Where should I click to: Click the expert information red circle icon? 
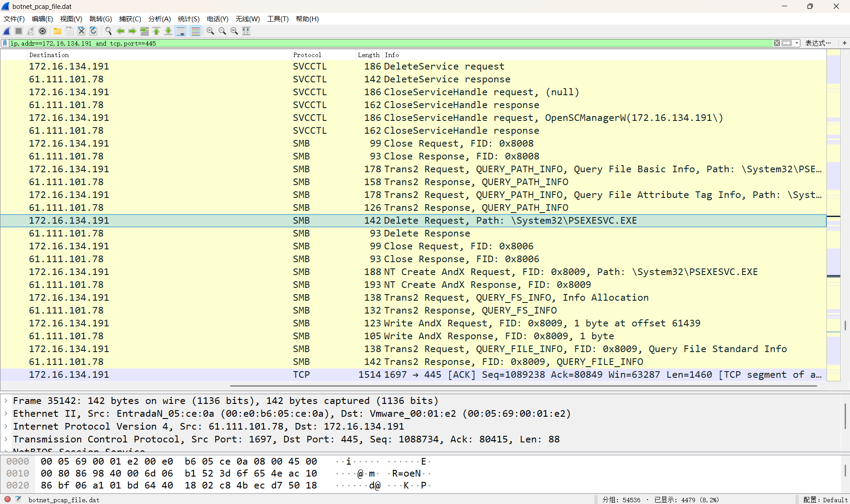(8, 499)
